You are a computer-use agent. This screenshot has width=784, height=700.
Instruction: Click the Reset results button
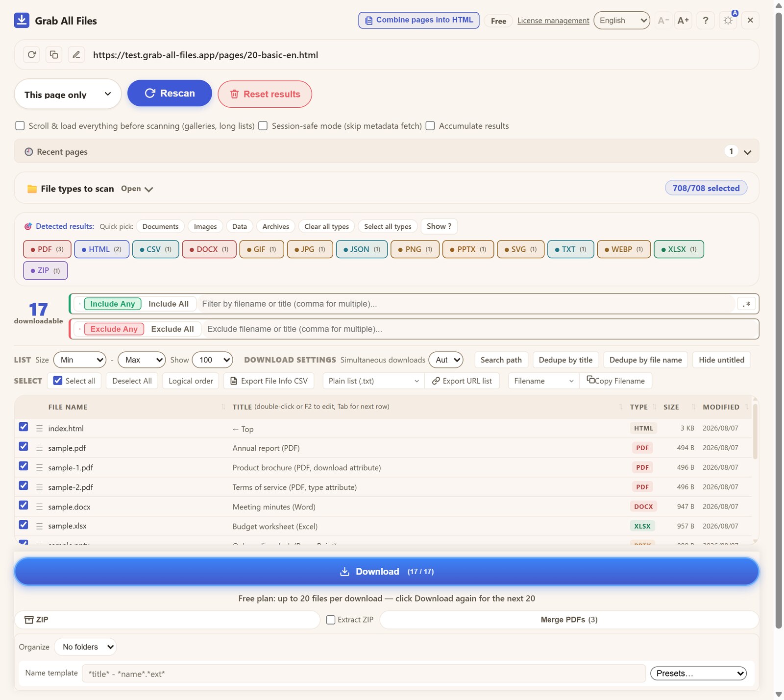(x=265, y=94)
